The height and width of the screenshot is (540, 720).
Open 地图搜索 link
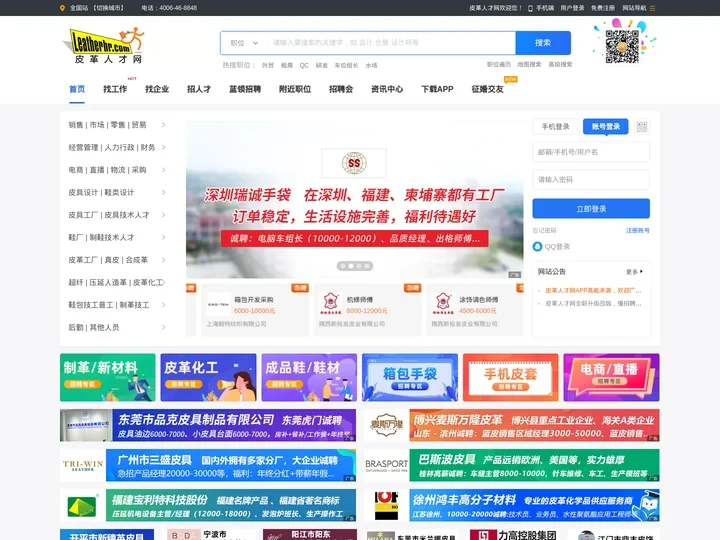(529, 64)
